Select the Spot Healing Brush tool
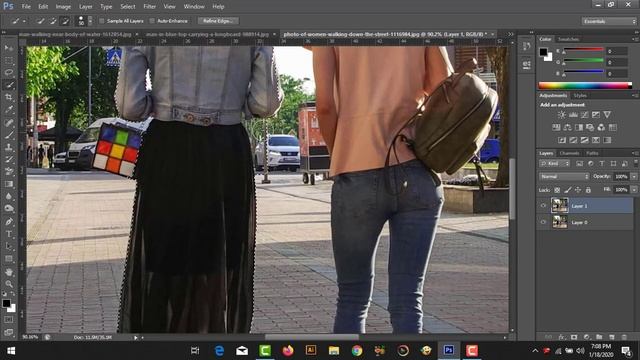The height and width of the screenshot is (360, 640). coord(9,122)
